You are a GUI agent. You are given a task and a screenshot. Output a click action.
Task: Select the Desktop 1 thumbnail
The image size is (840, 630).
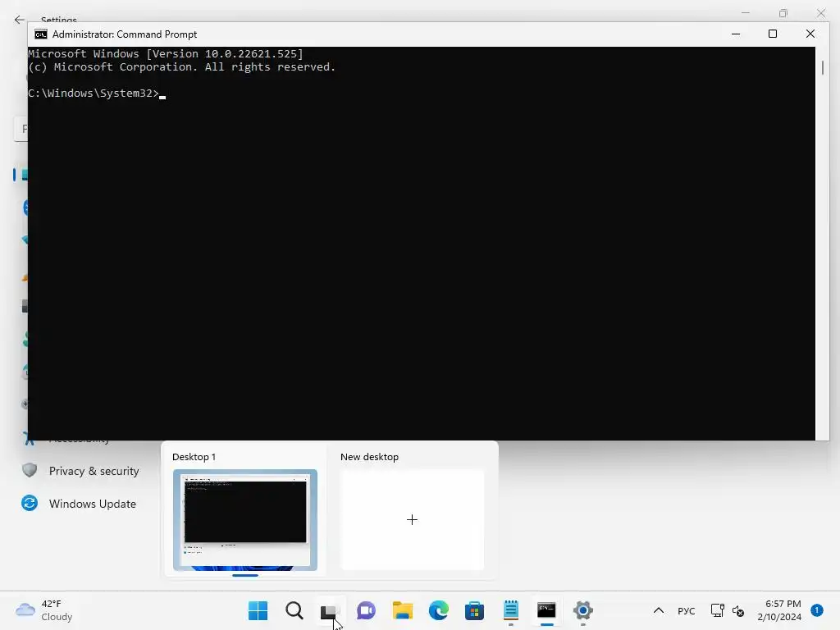click(244, 520)
